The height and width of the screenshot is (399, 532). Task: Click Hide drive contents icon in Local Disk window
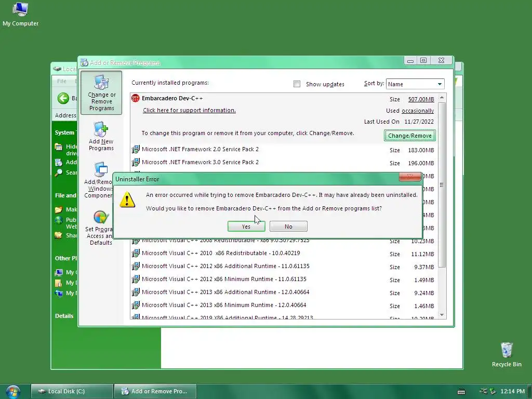pos(59,147)
